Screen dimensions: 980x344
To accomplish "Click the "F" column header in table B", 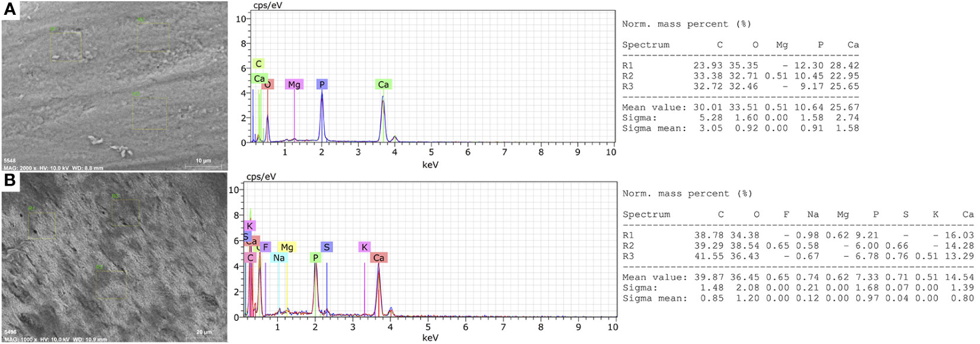I will coord(786,214).
